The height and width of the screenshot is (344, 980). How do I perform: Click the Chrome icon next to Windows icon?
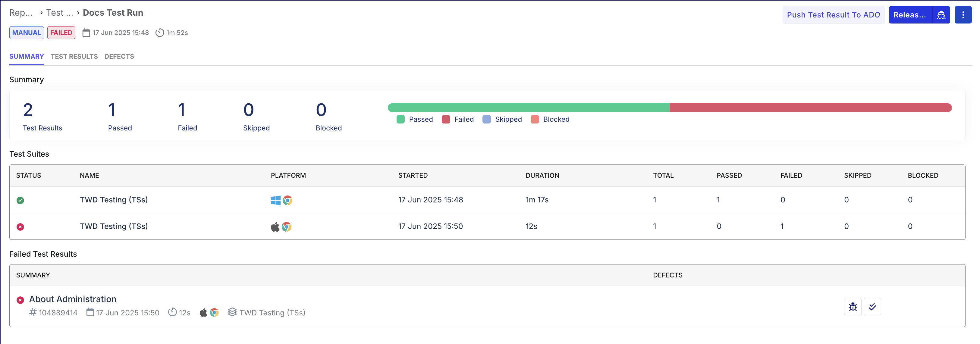coord(287,200)
